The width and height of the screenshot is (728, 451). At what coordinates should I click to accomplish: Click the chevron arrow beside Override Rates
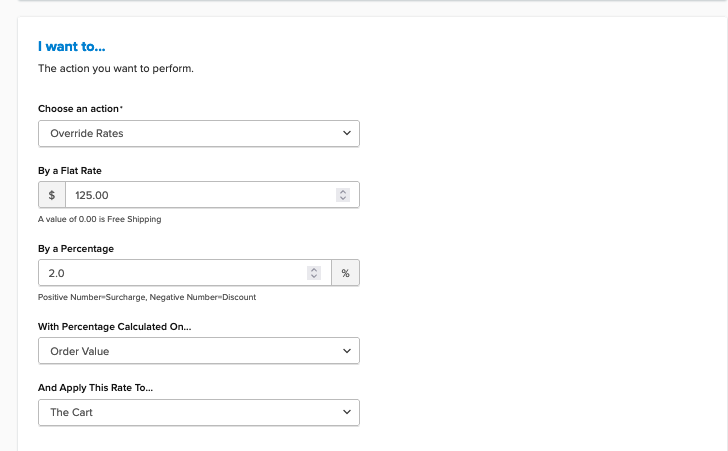[x=347, y=133]
